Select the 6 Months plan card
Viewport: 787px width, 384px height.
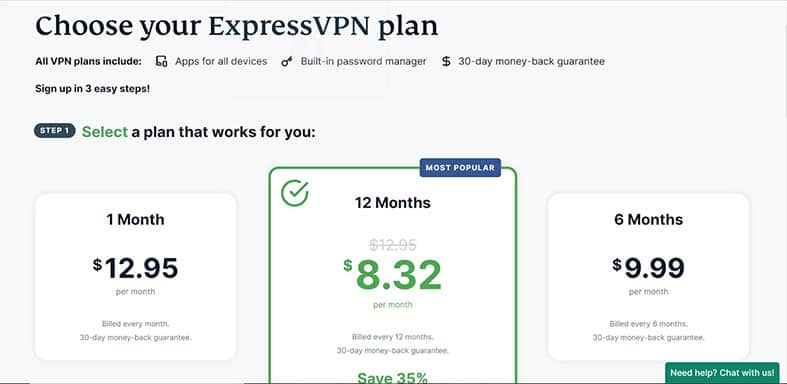(x=648, y=277)
